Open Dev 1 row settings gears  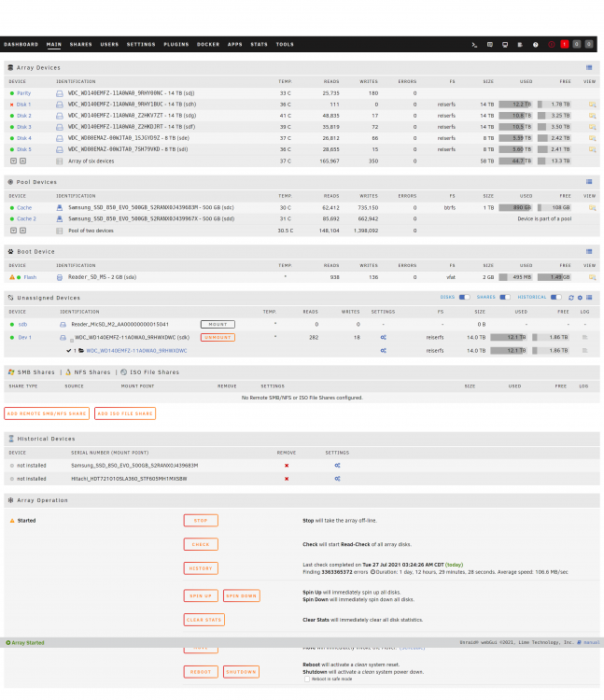pos(383,338)
